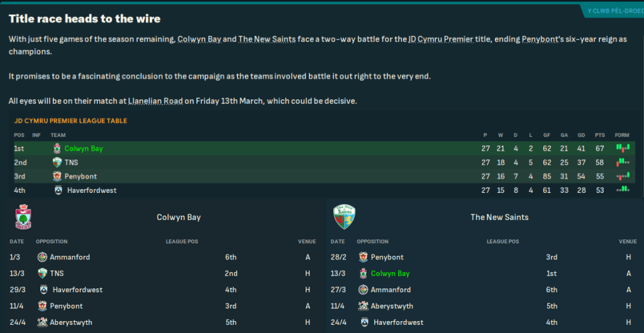Click the JD Cymru Premier League Table heading

[x=70, y=121]
